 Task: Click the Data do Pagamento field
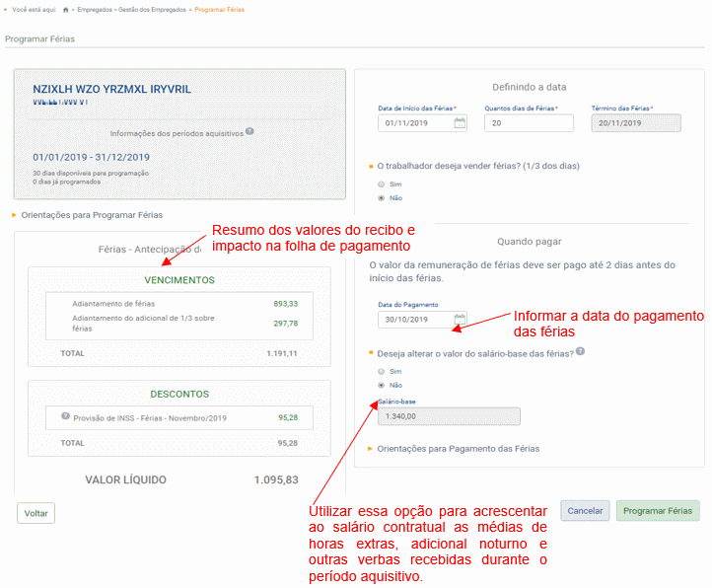[x=414, y=320]
